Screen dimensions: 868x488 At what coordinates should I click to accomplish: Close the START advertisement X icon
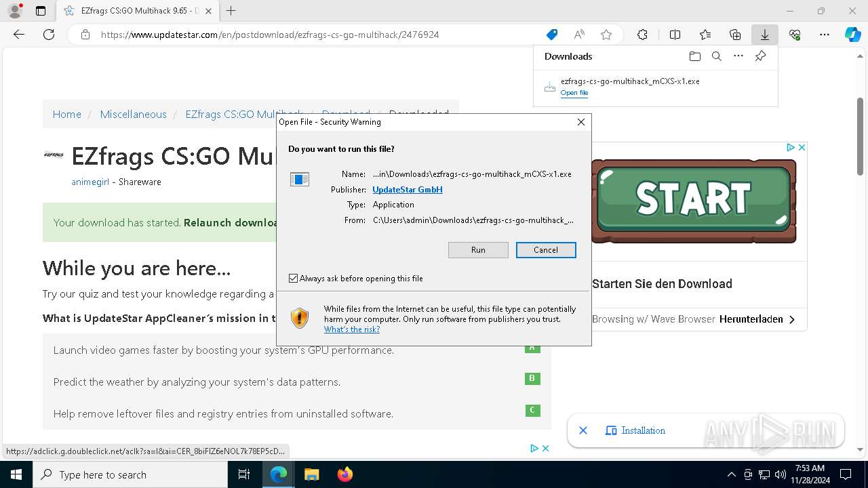(x=802, y=147)
